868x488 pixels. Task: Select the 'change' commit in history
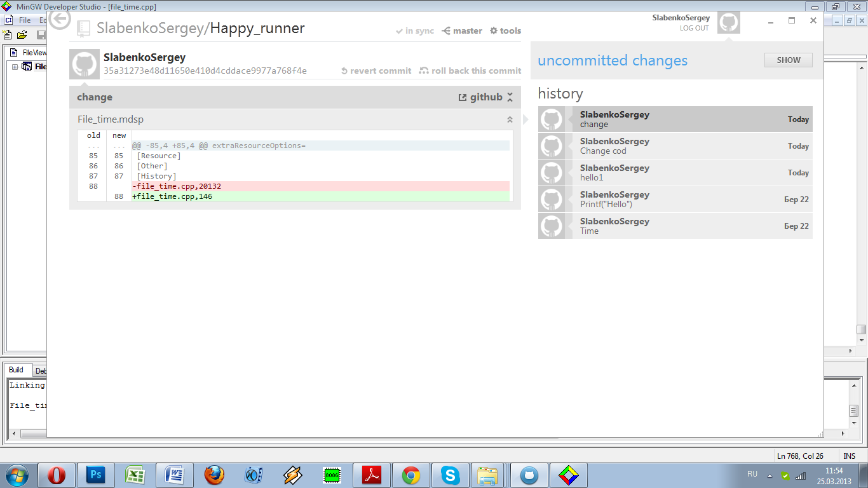pos(675,119)
